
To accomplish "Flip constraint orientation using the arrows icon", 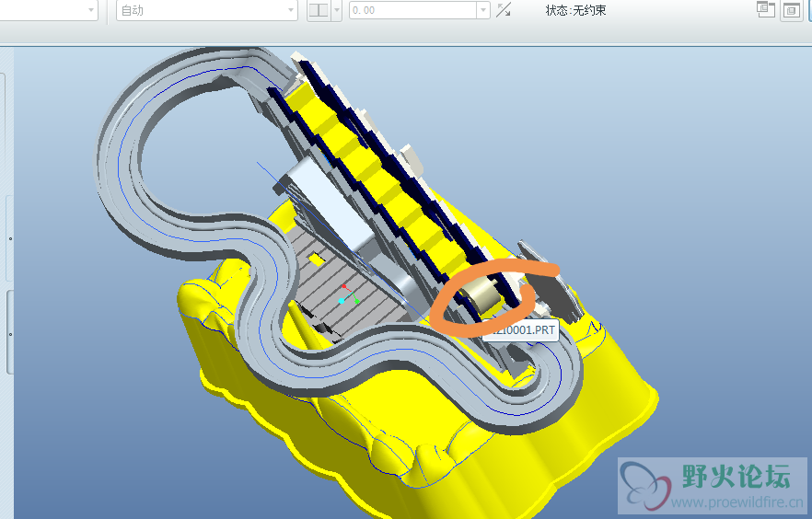I will (504, 10).
